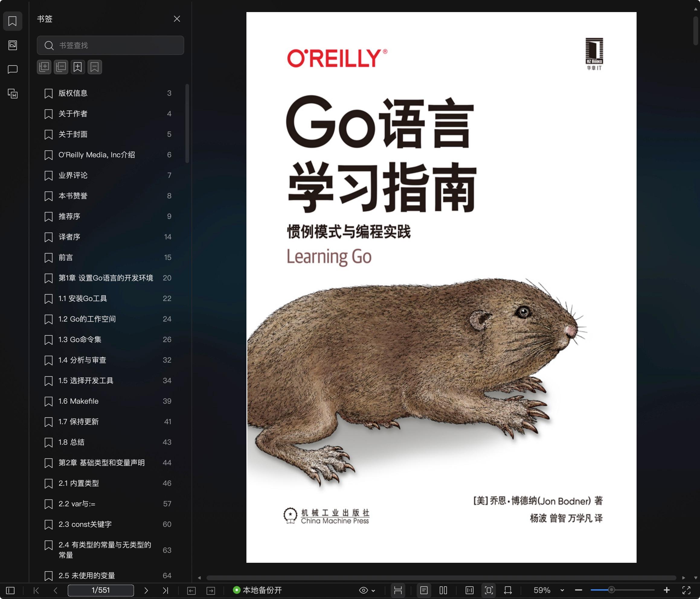Go to the next page
The image size is (700, 599).
point(146,590)
